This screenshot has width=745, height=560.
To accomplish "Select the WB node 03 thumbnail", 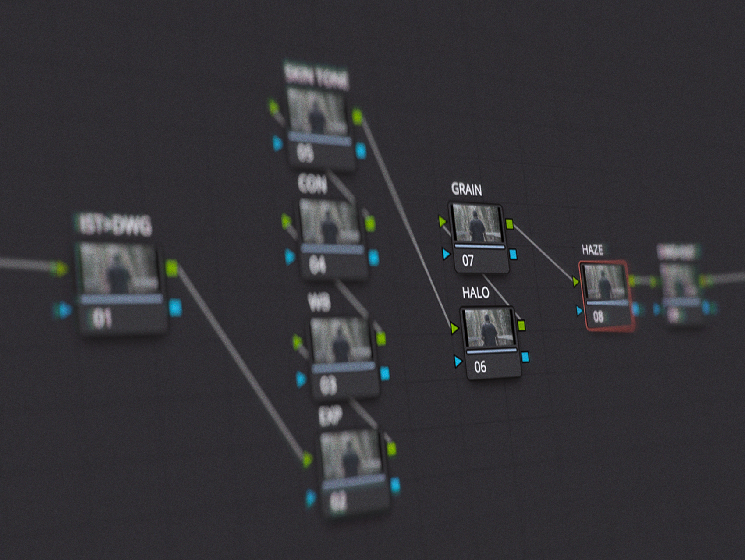I will pyautogui.click(x=341, y=339).
